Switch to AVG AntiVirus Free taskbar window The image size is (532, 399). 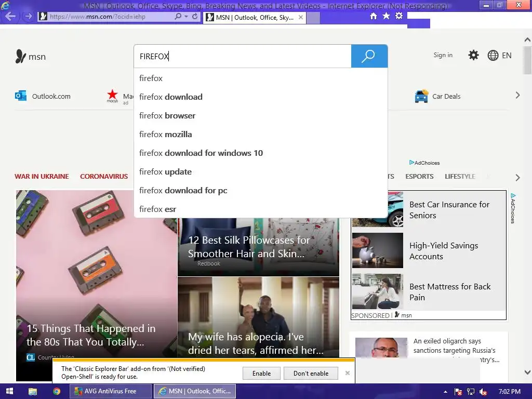point(110,391)
